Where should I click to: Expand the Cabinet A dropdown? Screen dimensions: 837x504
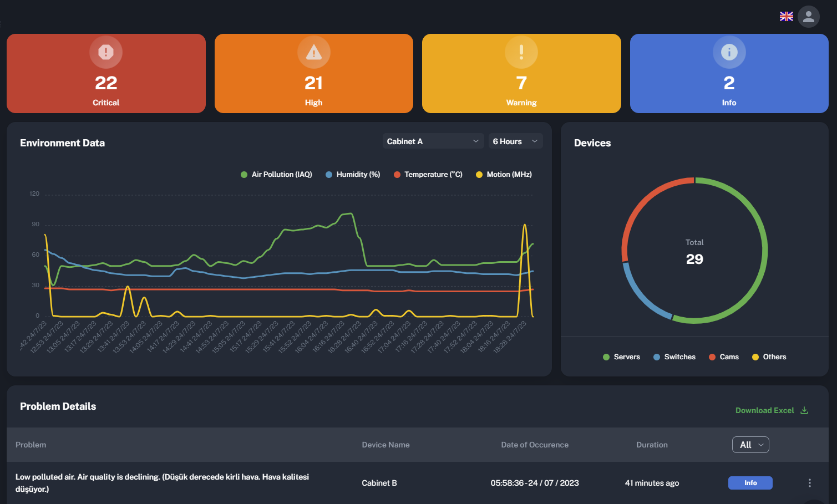point(433,141)
